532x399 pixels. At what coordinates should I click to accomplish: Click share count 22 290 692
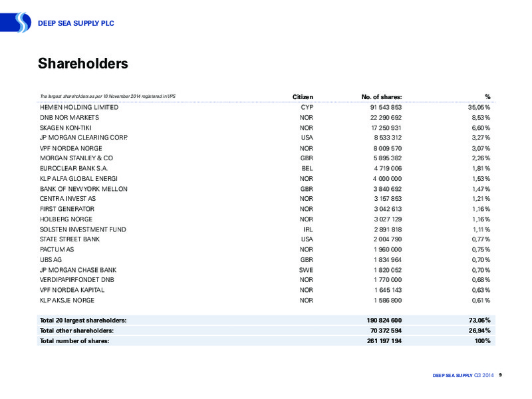386,118
